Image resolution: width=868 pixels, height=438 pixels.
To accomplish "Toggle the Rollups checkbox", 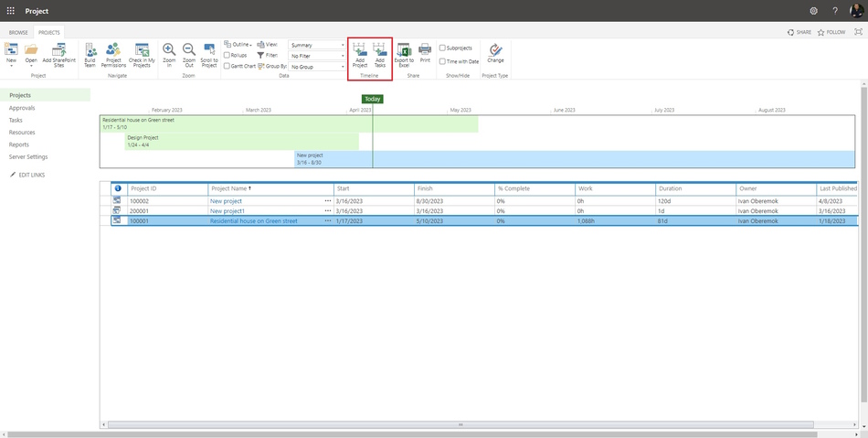I will (227, 56).
